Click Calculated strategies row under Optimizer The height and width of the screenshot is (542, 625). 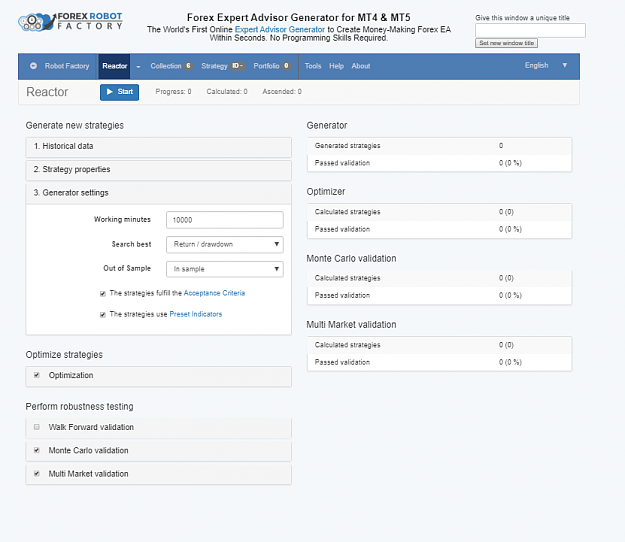[x=439, y=212]
